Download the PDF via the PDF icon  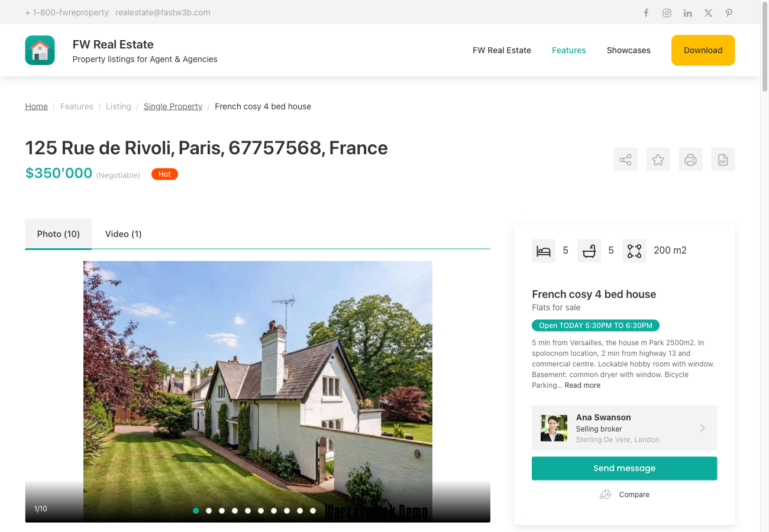723,159
